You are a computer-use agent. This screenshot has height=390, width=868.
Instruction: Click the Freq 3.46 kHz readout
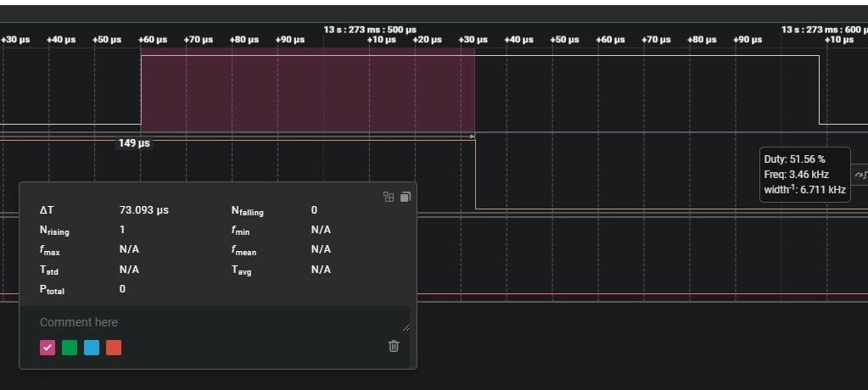pyautogui.click(x=796, y=175)
